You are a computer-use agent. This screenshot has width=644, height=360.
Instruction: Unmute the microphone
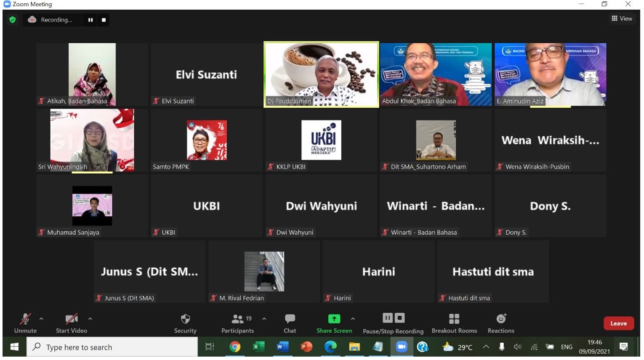click(25, 319)
